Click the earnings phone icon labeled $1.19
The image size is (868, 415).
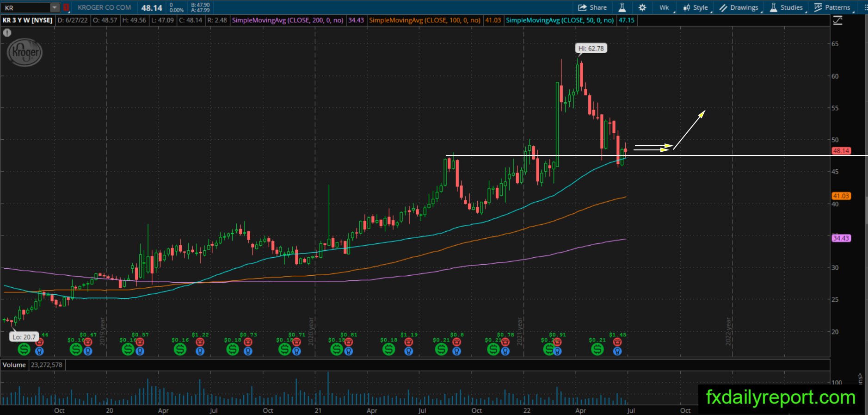(408, 342)
